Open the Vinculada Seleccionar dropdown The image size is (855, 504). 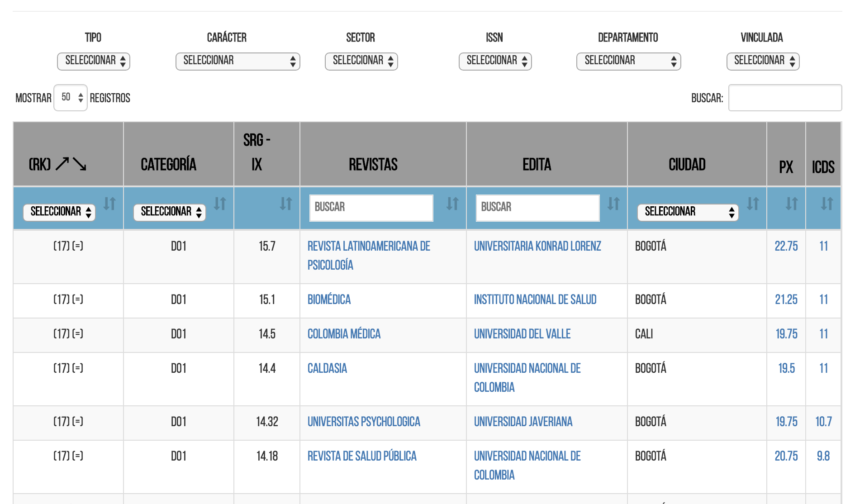point(763,61)
